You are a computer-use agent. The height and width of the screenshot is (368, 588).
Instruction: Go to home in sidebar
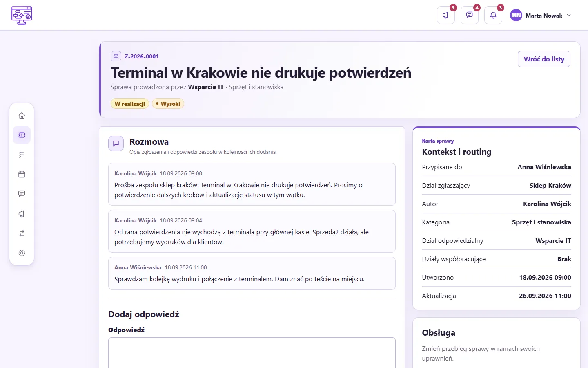tap(22, 116)
